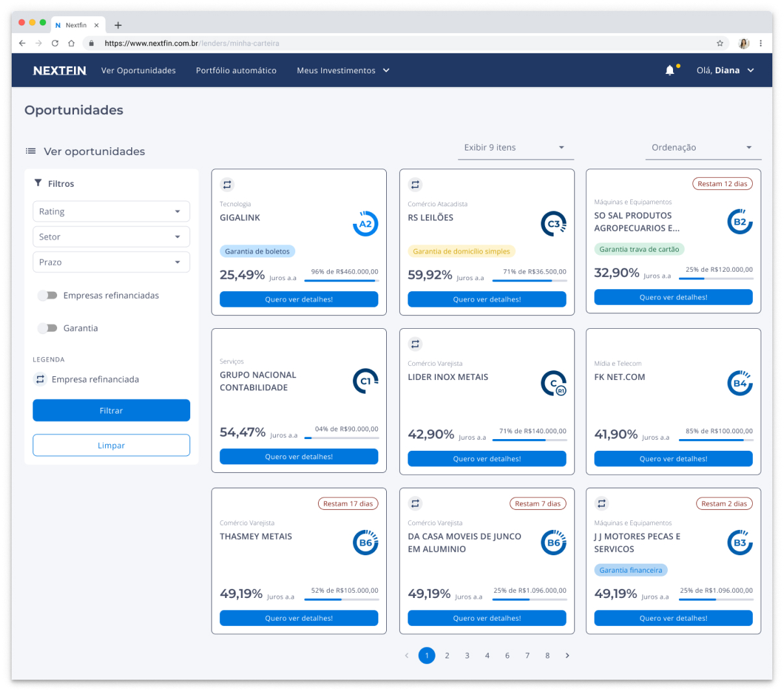Open the Prazo filter dropdown

pyautogui.click(x=111, y=262)
